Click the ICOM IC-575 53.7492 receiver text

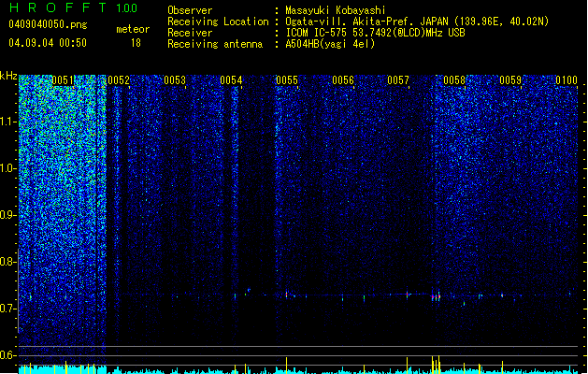coord(375,33)
